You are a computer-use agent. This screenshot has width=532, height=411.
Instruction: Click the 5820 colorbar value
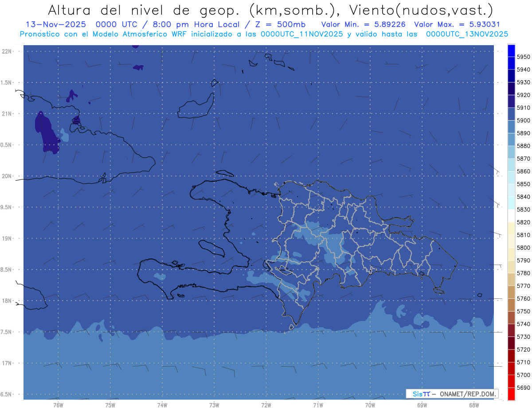coord(524,222)
